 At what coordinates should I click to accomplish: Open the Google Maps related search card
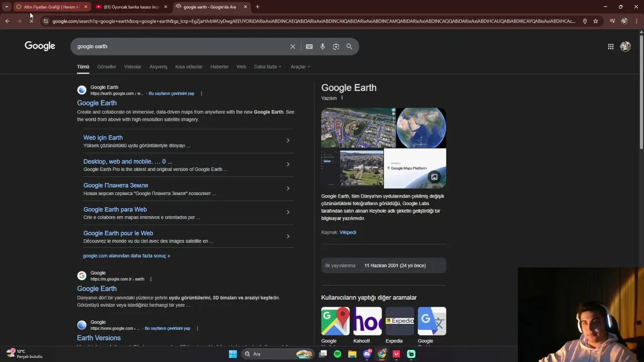336,325
